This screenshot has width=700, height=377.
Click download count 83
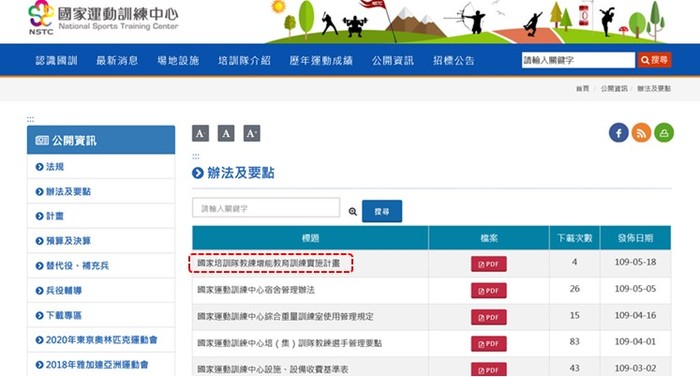(x=575, y=342)
